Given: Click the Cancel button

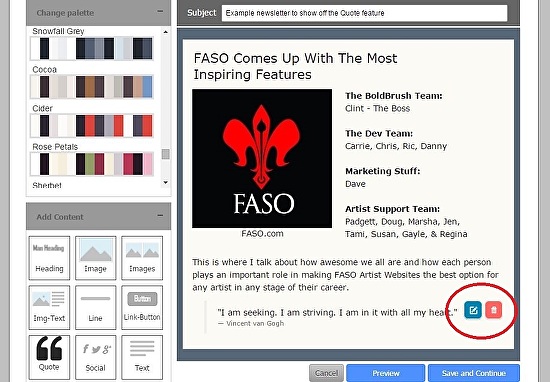Looking at the screenshot, I should point(326,373).
